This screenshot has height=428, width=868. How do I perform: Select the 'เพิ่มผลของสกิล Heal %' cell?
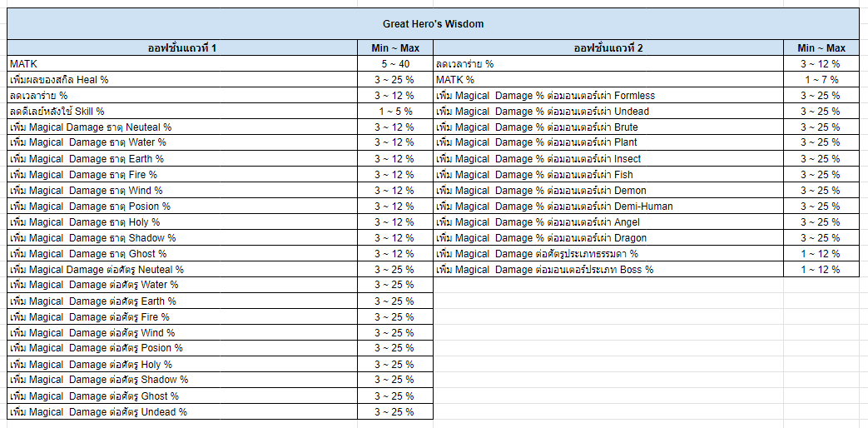(x=182, y=80)
